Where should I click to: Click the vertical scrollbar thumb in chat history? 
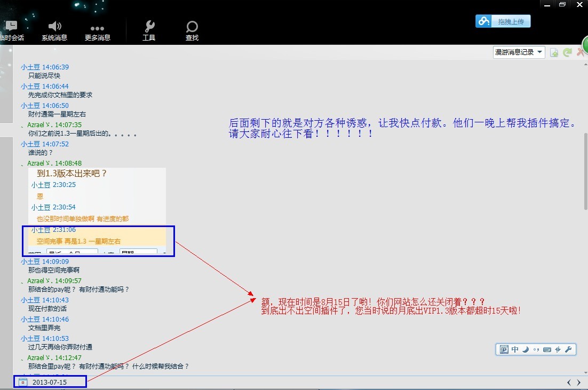click(585, 171)
